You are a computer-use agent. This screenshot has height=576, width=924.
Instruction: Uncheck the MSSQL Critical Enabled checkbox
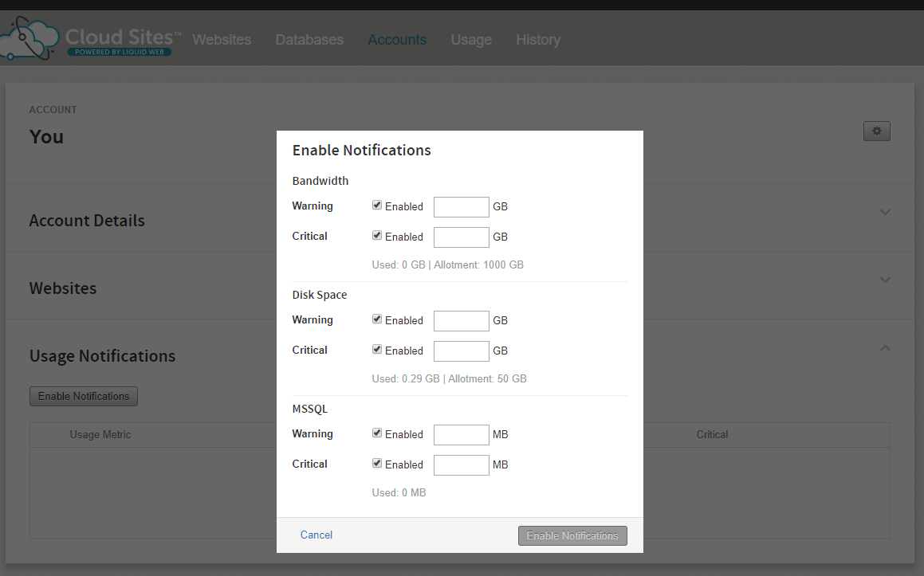[376, 463]
